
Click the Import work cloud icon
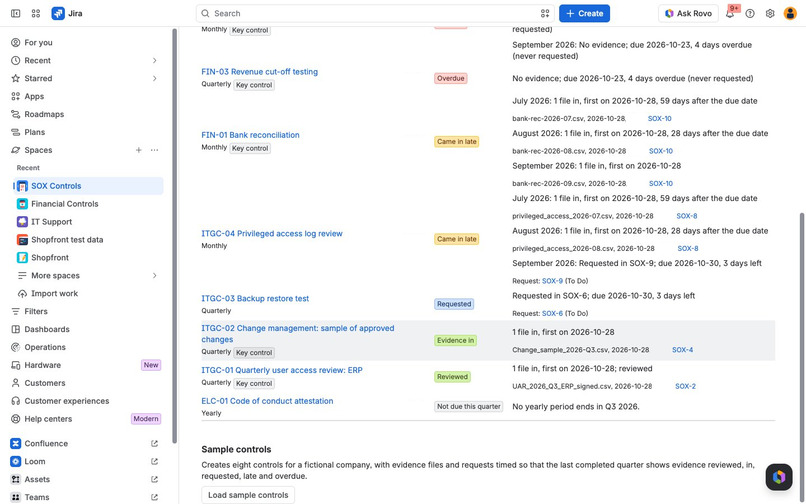point(22,294)
